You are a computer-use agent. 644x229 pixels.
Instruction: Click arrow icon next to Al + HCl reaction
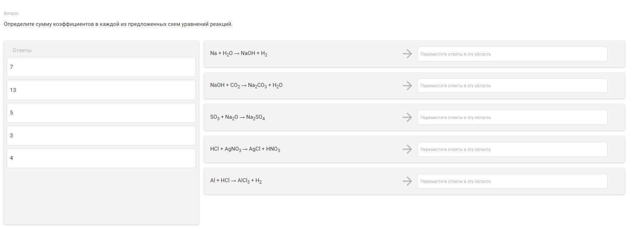pyautogui.click(x=407, y=181)
